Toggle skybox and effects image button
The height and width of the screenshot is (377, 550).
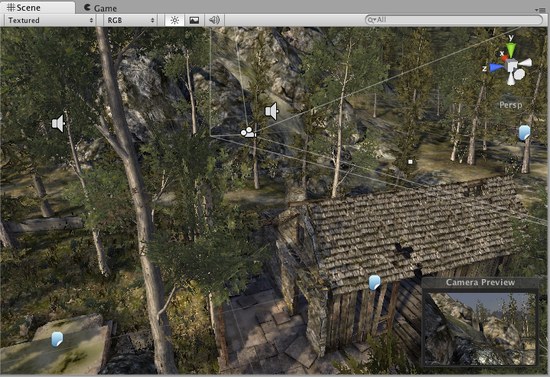tap(194, 20)
